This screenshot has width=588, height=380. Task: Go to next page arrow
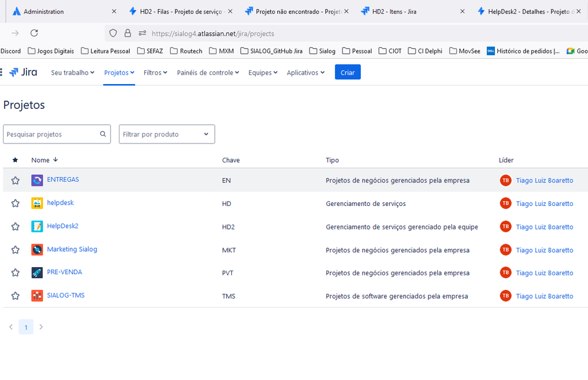coord(41,327)
